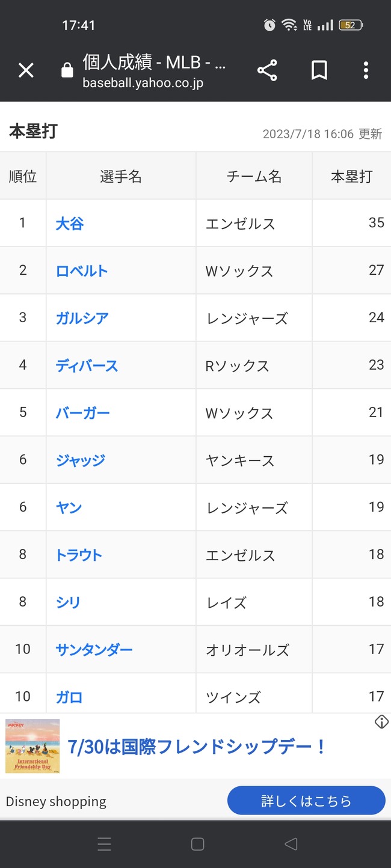Bookmark this page with the bookmark icon

click(319, 71)
